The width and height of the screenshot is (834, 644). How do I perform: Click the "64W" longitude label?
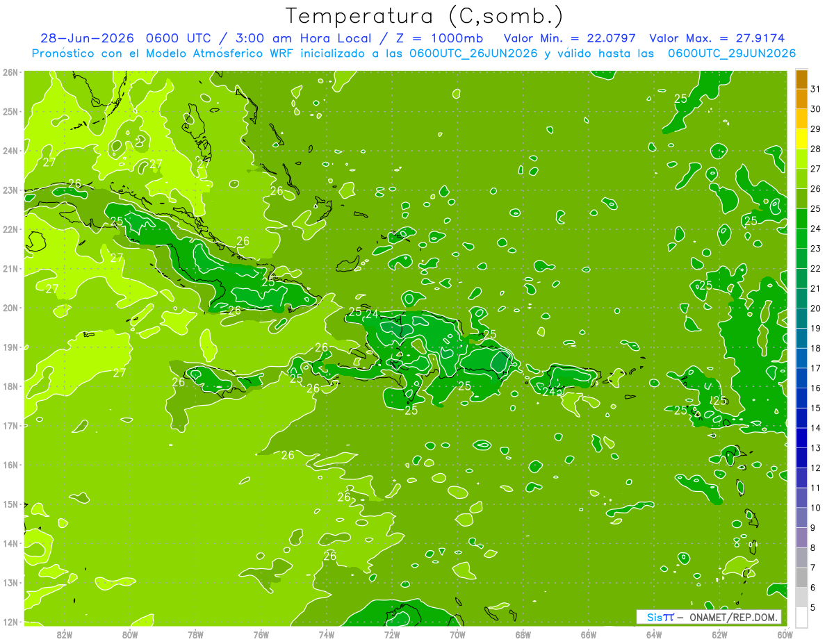653,634
